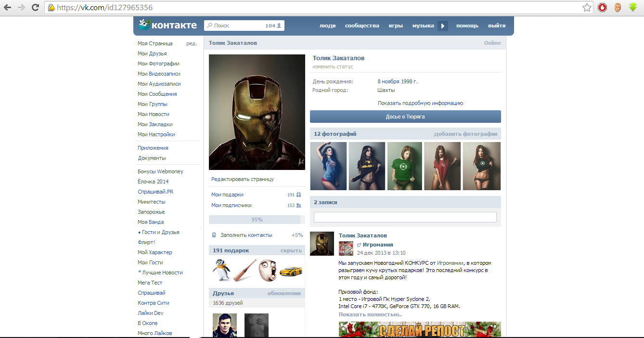The width and height of the screenshot is (644, 338).
Task: Open люди in top menu
Action: (328, 26)
